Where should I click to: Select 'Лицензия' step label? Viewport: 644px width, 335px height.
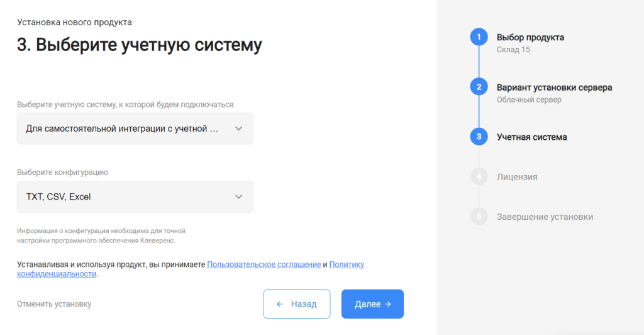pos(517,177)
